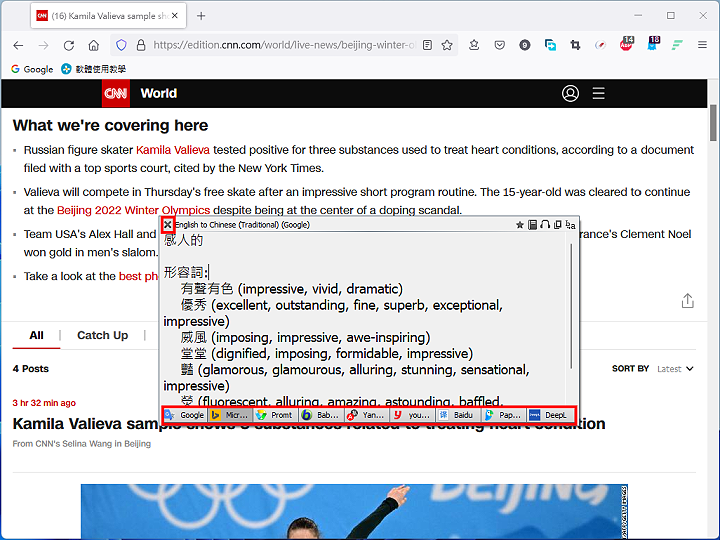Open the blue translator extension icon
Viewport: 720px width, 540px height.
(x=550, y=45)
